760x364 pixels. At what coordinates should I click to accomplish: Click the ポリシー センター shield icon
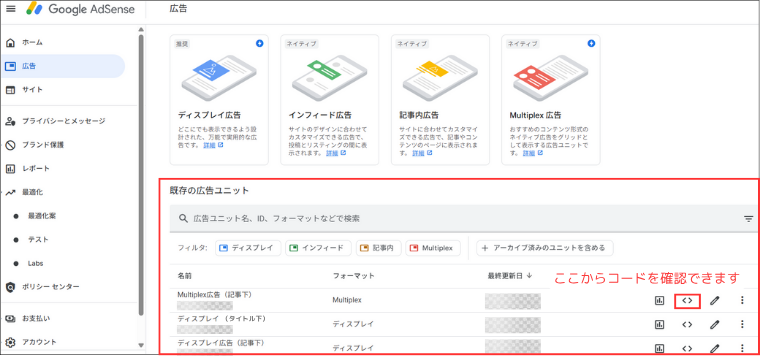click(x=10, y=287)
